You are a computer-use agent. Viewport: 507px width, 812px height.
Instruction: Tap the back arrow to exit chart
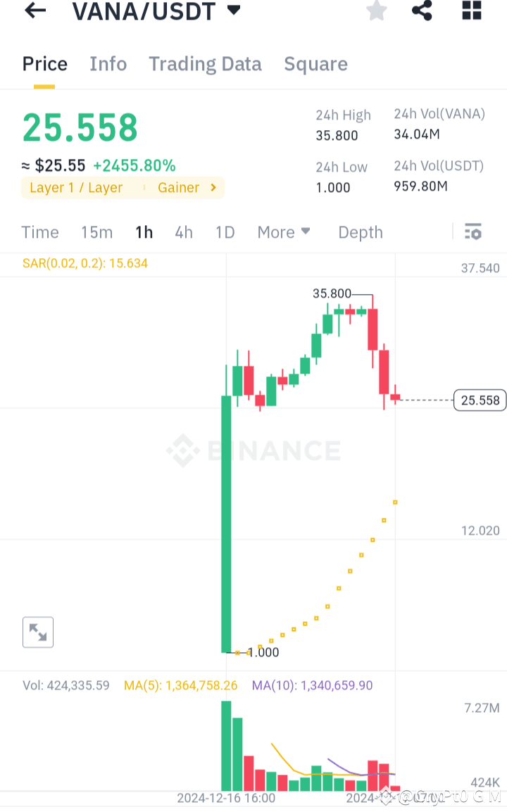[x=35, y=11]
